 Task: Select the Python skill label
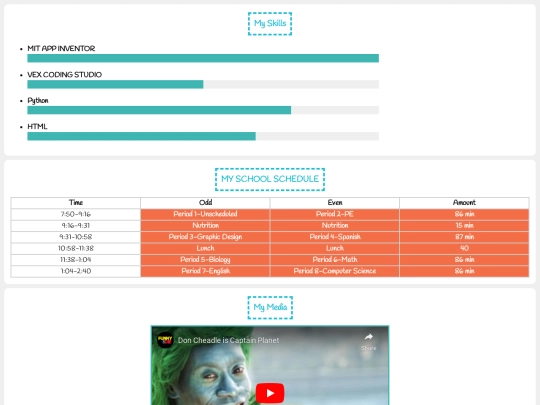(x=38, y=101)
